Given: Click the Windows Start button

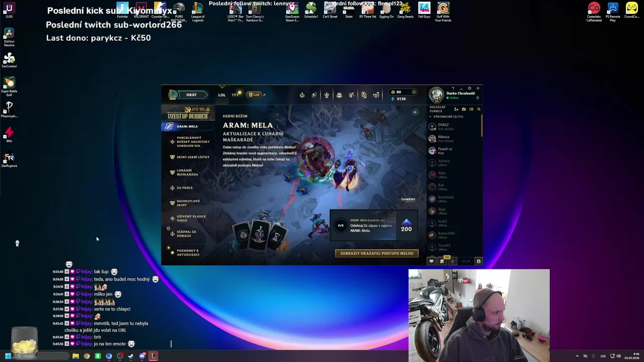Looking at the screenshot, I should click(8, 356).
